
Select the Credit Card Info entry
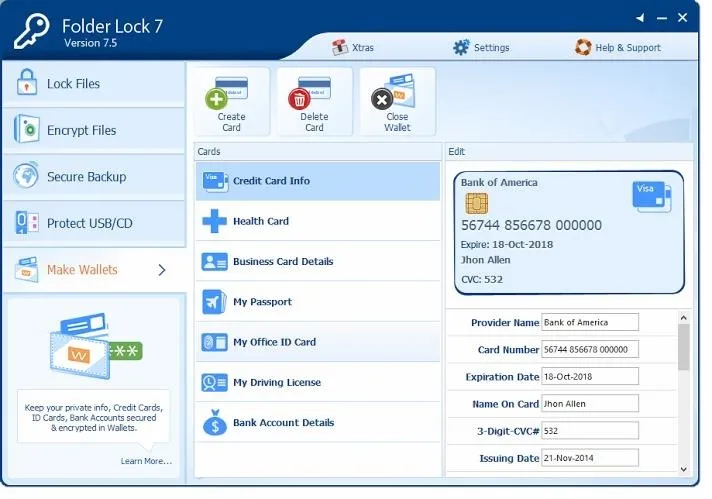(318, 181)
